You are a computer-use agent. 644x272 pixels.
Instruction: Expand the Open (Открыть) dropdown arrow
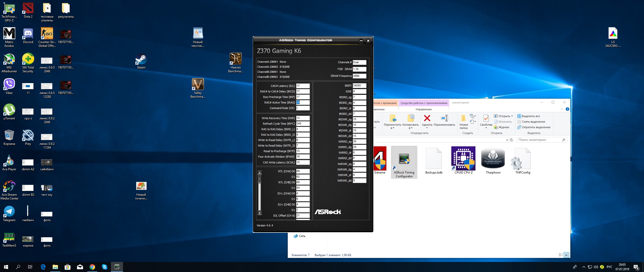[512, 116]
